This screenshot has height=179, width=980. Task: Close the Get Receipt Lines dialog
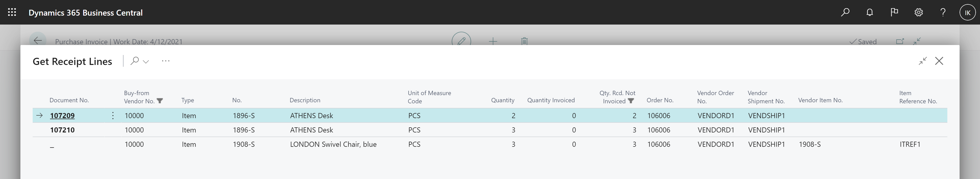[939, 61]
